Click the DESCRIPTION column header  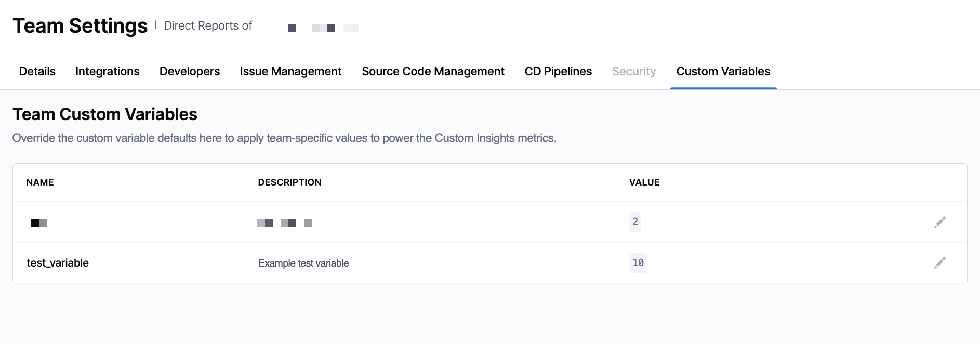pos(289,182)
